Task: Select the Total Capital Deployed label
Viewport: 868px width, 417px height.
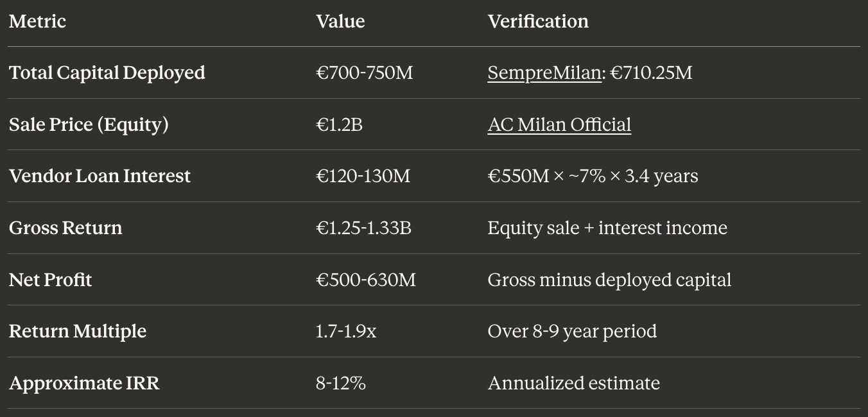Action: click(x=107, y=73)
